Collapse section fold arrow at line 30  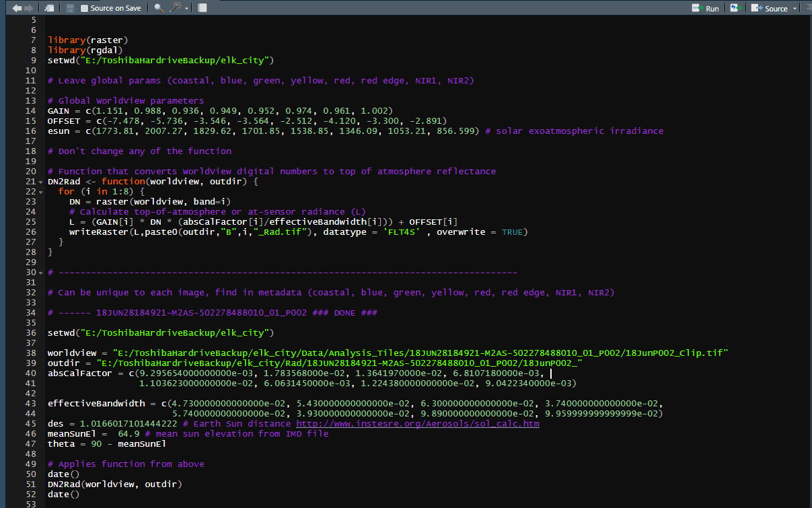click(x=40, y=273)
